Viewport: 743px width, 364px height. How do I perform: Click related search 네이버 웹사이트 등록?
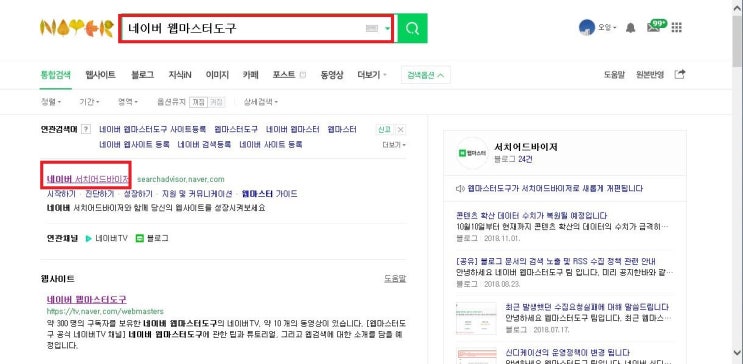[x=134, y=144]
